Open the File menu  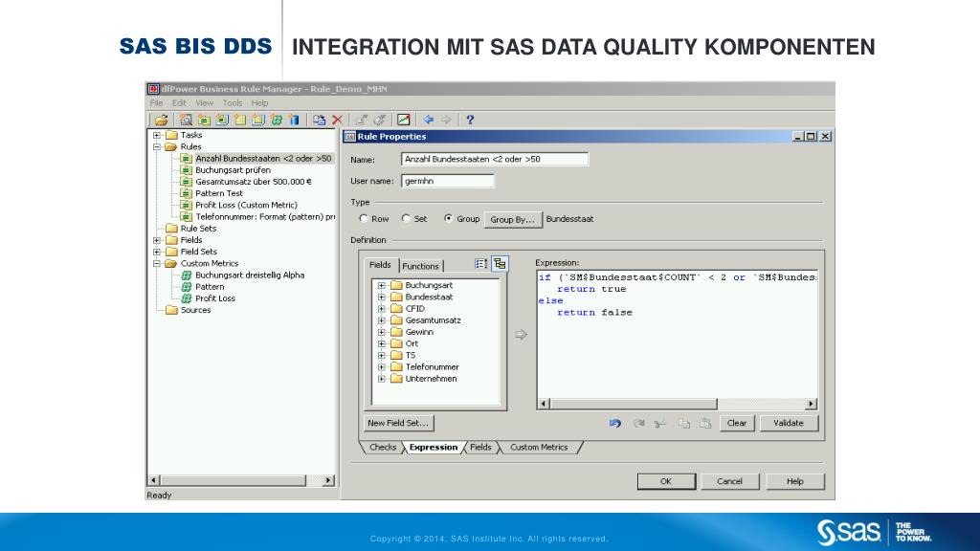click(x=156, y=103)
